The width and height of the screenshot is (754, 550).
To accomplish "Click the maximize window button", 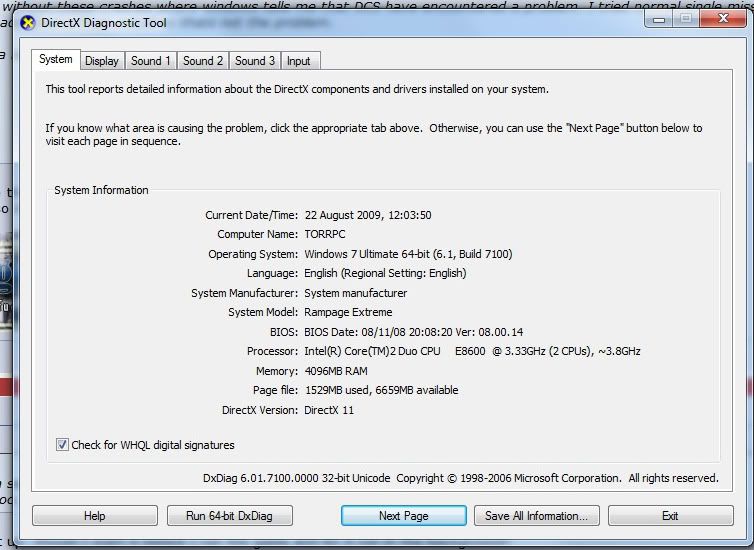I will click(685, 19).
